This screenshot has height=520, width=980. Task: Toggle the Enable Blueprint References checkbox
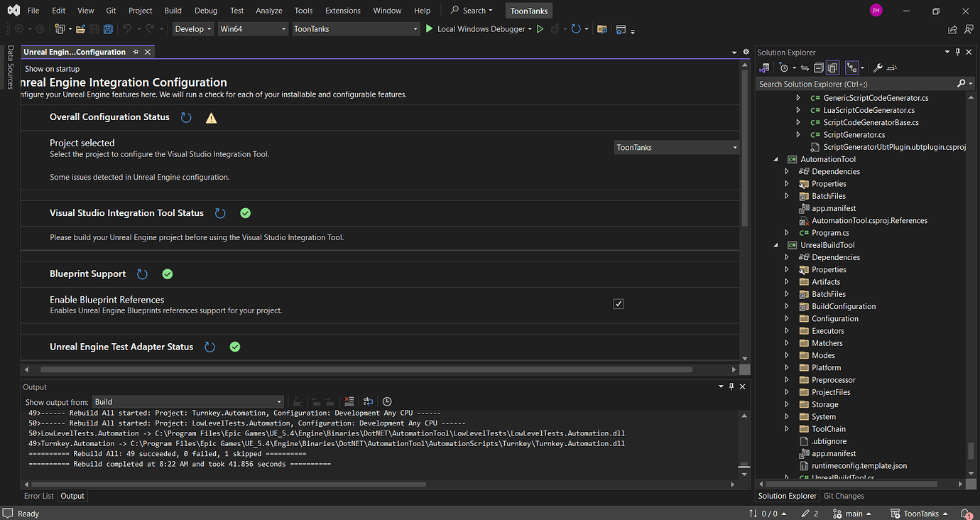point(618,303)
